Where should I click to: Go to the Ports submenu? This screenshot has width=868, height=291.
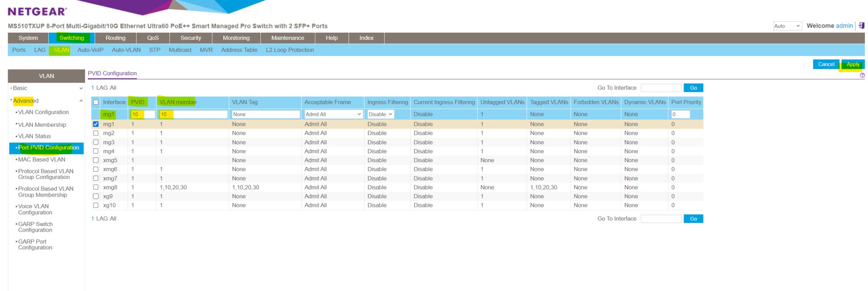click(19, 50)
